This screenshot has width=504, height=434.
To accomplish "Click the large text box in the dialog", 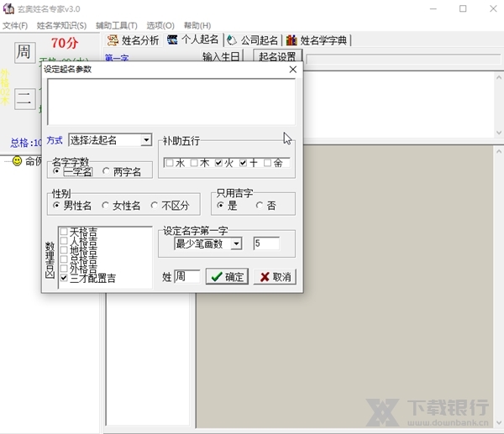I will point(171,102).
